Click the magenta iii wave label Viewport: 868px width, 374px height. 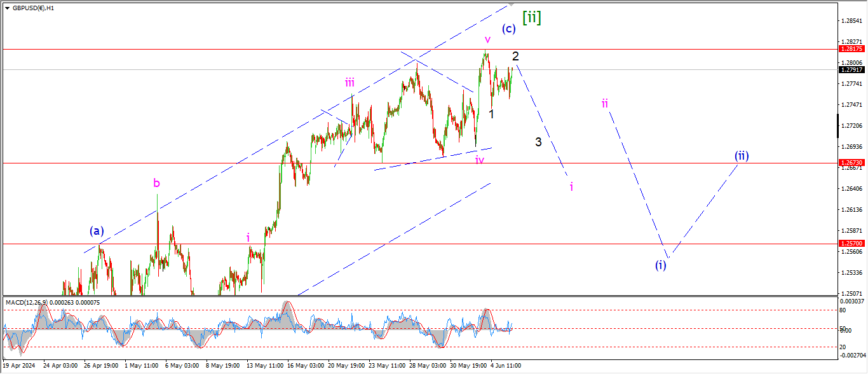350,82
